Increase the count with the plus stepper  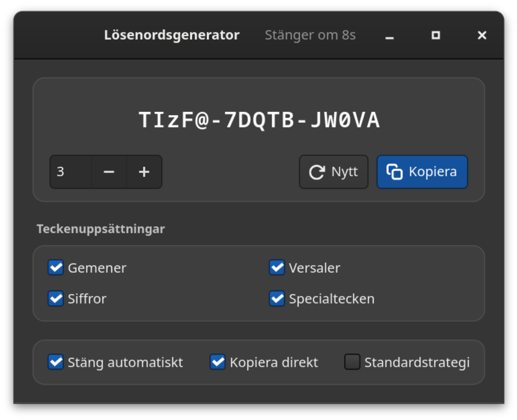144,172
